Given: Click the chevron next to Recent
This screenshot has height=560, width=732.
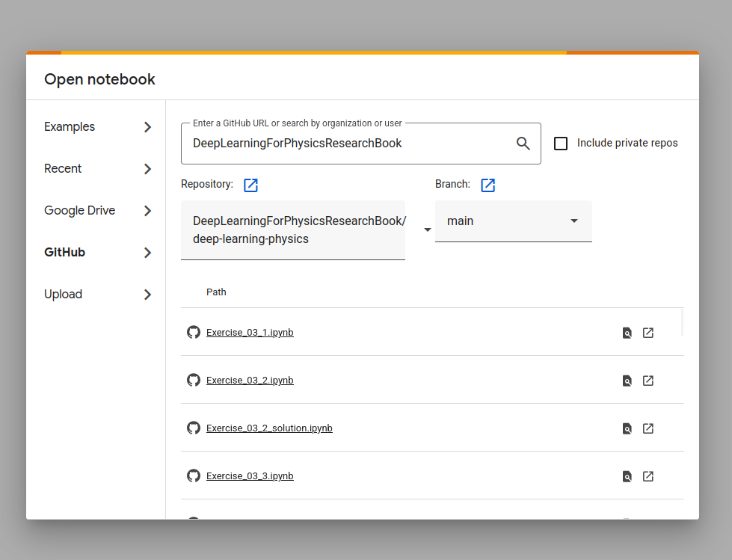Looking at the screenshot, I should tap(147, 169).
